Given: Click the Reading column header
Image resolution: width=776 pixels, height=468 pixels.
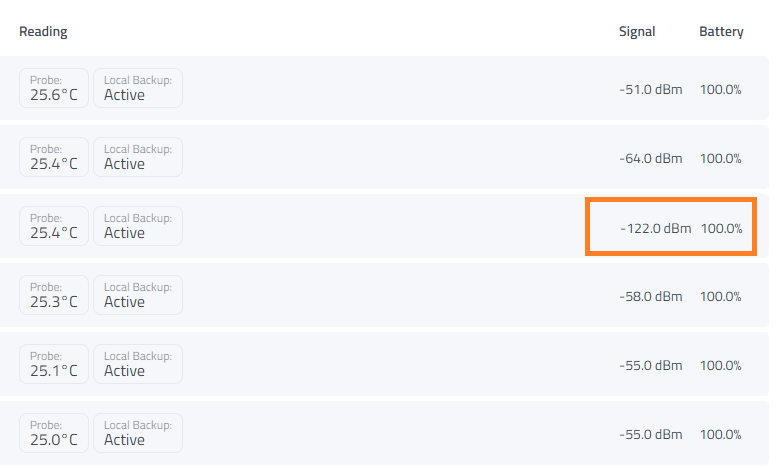Looking at the screenshot, I should [x=43, y=32].
